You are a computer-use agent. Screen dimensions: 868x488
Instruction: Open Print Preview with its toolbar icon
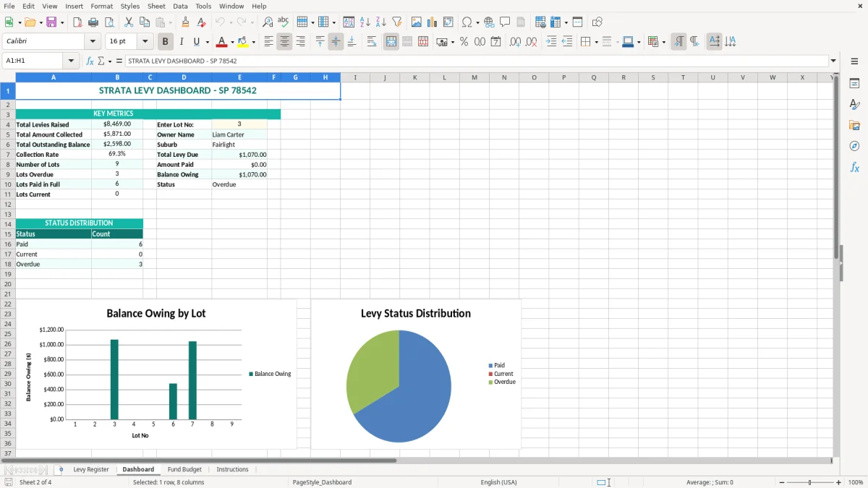109,22
